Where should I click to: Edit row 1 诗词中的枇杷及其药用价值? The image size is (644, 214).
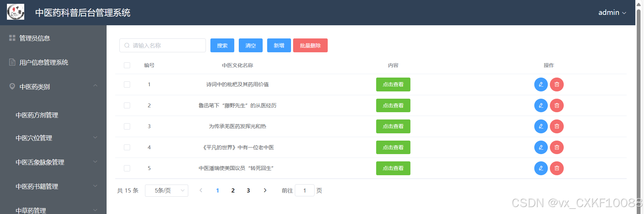(541, 84)
